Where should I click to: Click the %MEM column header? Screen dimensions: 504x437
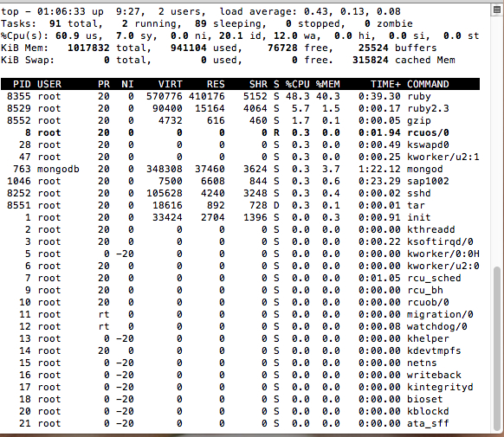click(328, 84)
